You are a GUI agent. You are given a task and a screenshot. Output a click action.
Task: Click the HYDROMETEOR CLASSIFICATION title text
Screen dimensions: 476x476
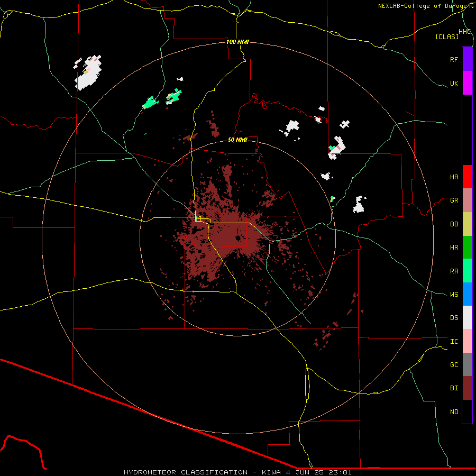pos(186,472)
